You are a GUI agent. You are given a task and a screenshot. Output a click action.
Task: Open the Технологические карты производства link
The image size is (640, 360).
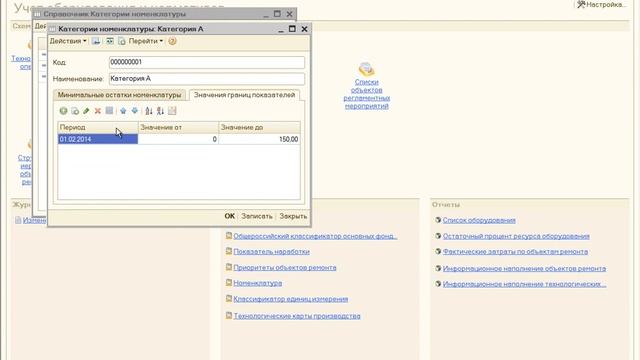click(x=297, y=316)
